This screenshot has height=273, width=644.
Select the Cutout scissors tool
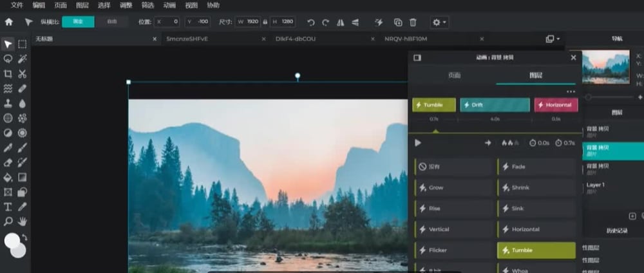coord(22,74)
